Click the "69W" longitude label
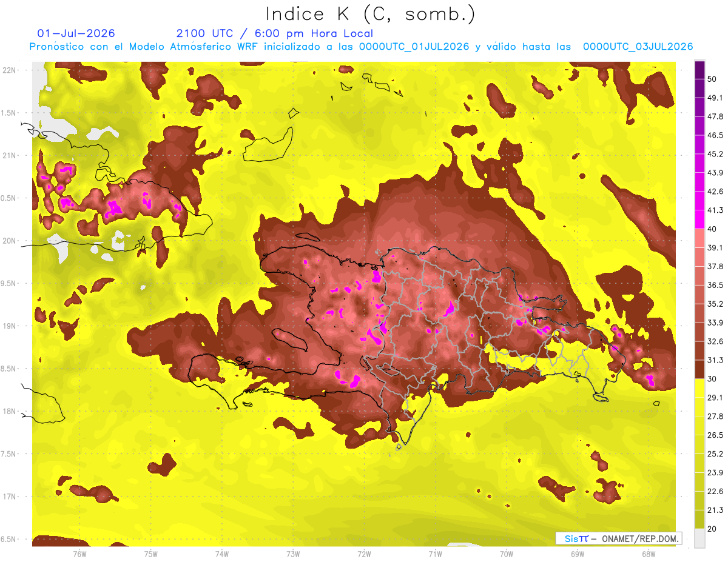 click(578, 554)
